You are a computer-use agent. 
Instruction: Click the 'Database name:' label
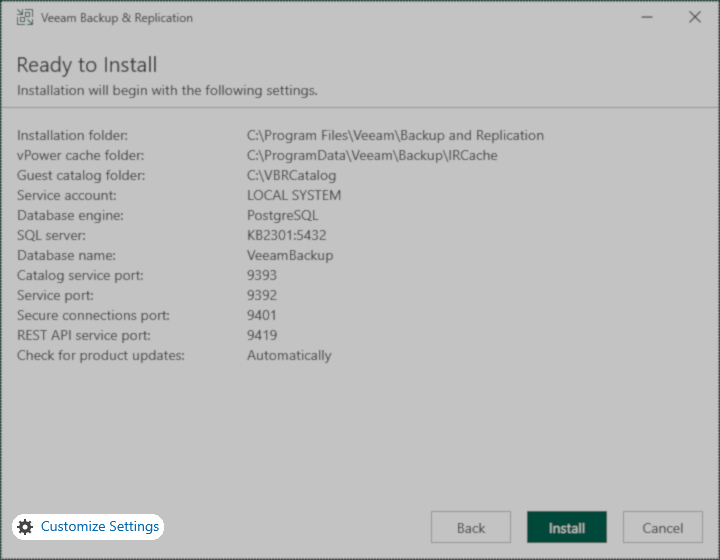pyautogui.click(x=66, y=255)
